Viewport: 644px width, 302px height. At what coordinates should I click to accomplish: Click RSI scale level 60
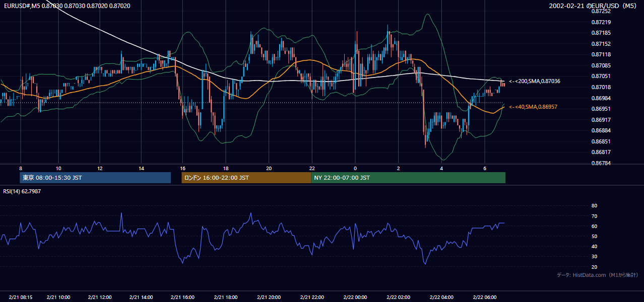tap(594, 226)
